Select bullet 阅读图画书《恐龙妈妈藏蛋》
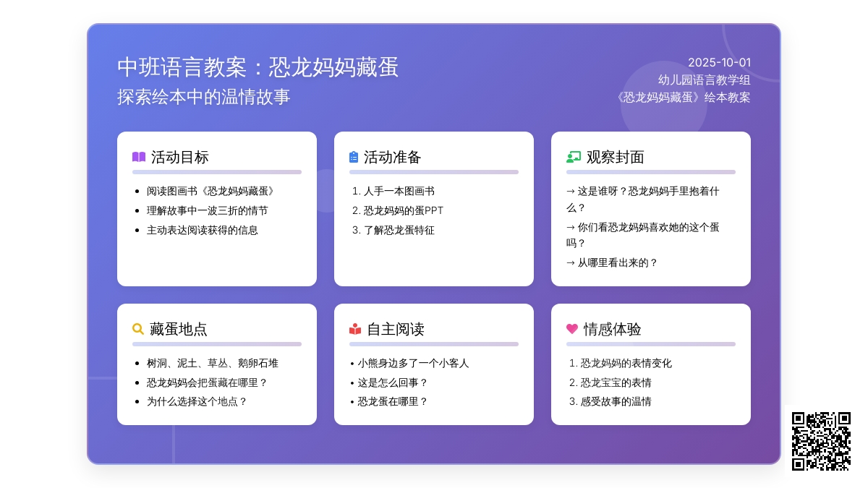Screen dimensions: 868x488 pos(210,192)
